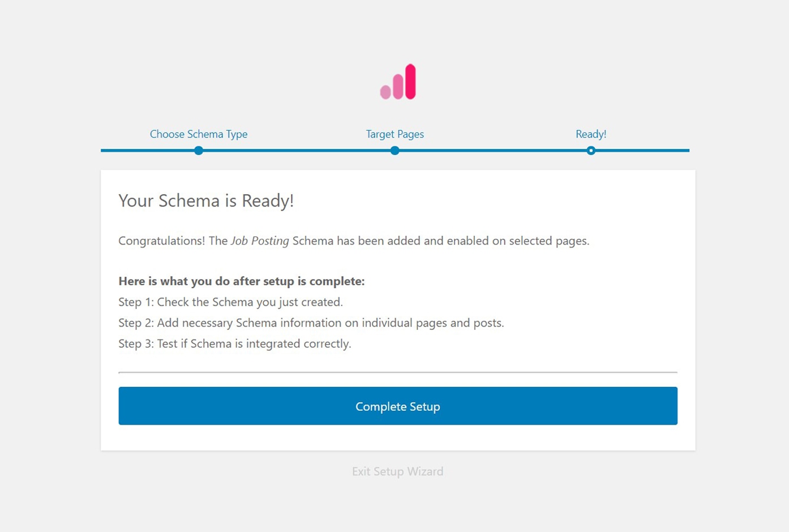
Task: Click the Step 1 check Schema line
Action: tap(230, 302)
